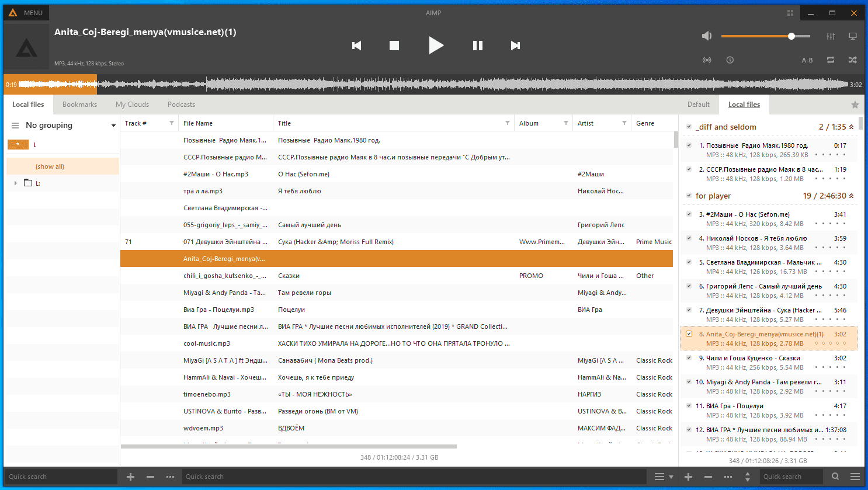Toggle the repeat mode icon
The width and height of the screenshot is (868, 490).
pos(831,60)
